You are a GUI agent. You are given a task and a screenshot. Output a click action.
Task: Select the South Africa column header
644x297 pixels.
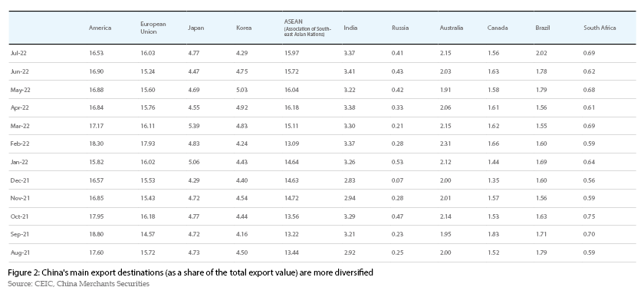600,28
